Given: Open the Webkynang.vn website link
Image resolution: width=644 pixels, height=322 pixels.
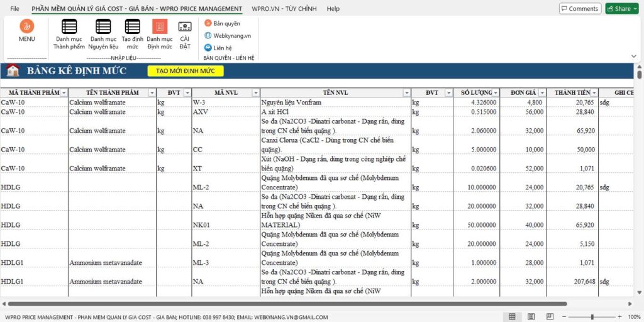Looking at the screenshot, I should (208, 36).
